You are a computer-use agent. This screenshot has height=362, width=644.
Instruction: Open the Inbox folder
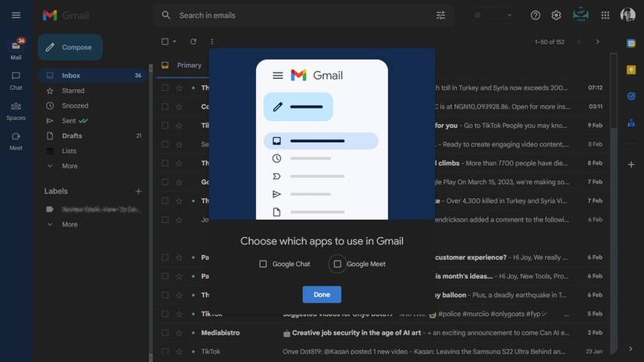(93, 76)
